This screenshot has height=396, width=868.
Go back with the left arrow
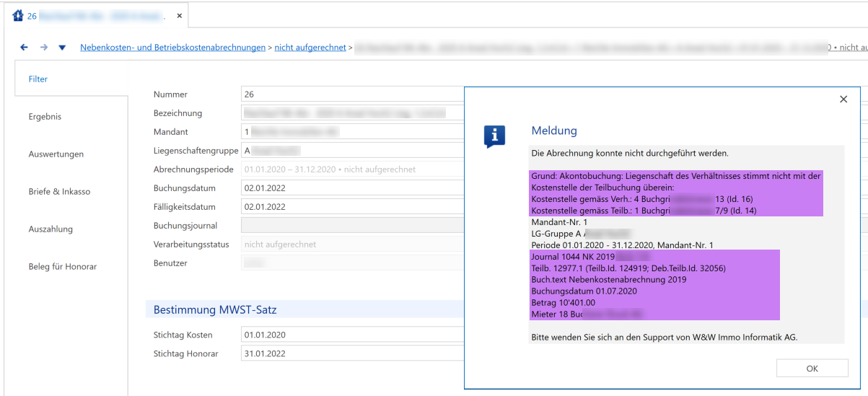pyautogui.click(x=24, y=48)
